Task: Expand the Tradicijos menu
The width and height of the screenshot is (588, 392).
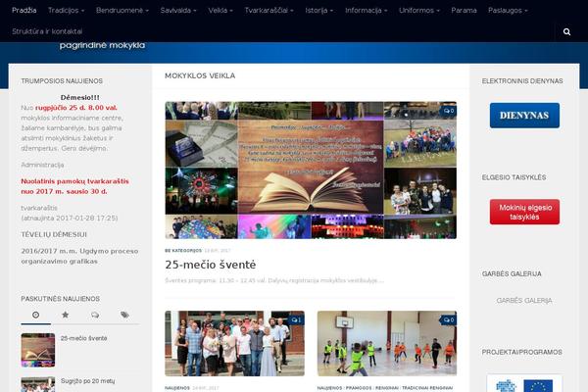Action: [66, 11]
